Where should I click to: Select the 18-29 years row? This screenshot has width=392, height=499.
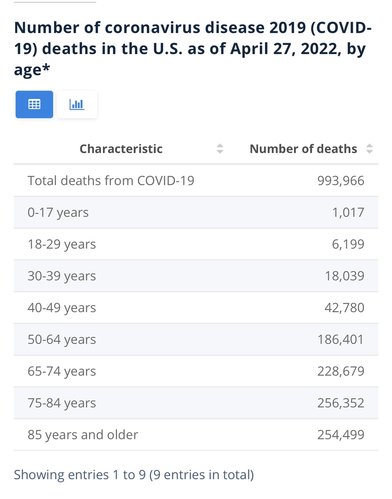pos(196,244)
